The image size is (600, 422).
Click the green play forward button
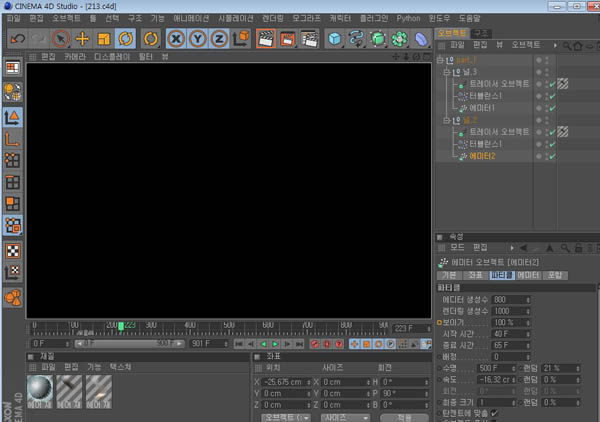pyautogui.click(x=276, y=344)
